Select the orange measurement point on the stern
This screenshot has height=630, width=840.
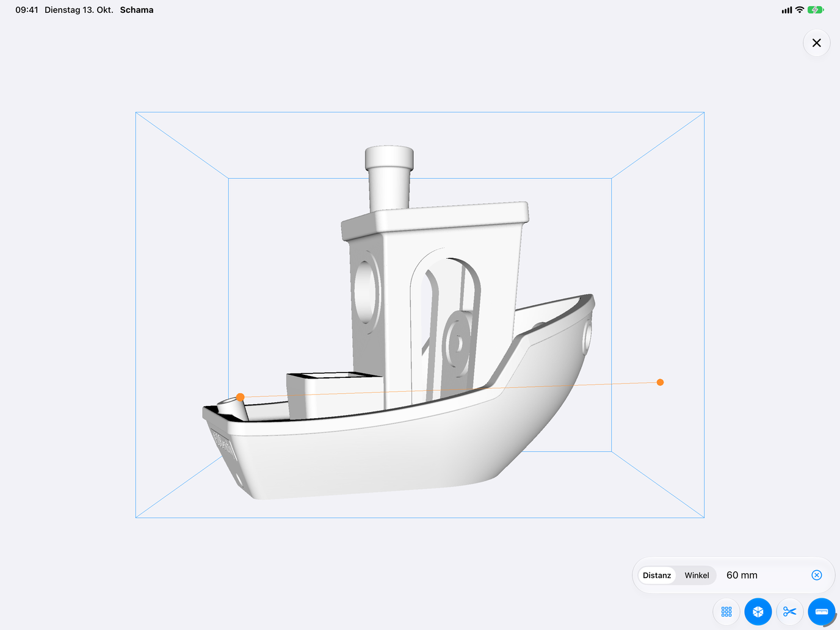point(241,397)
